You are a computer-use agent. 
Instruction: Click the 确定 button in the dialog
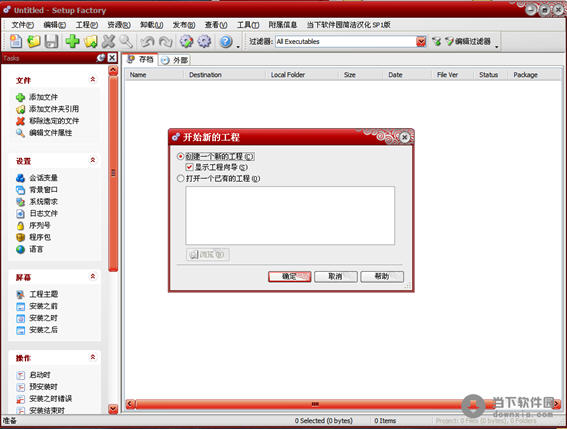[x=290, y=277]
